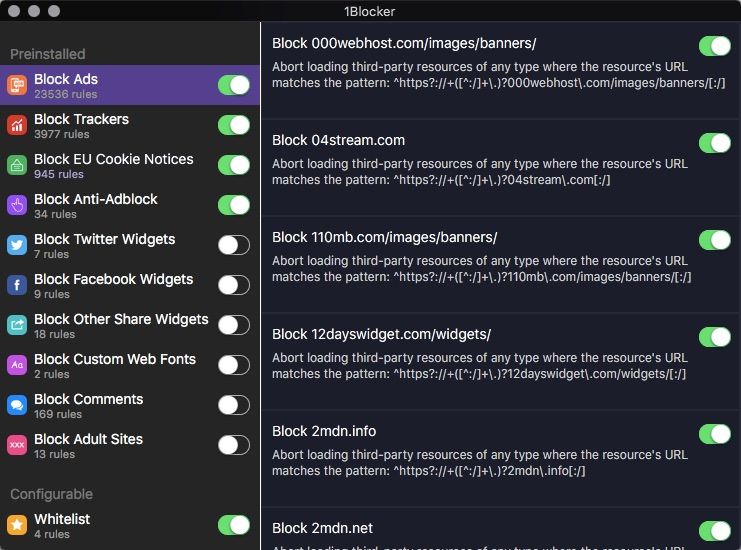Select Block EU Cookie Notices category
The image size is (741, 550).
click(x=130, y=165)
